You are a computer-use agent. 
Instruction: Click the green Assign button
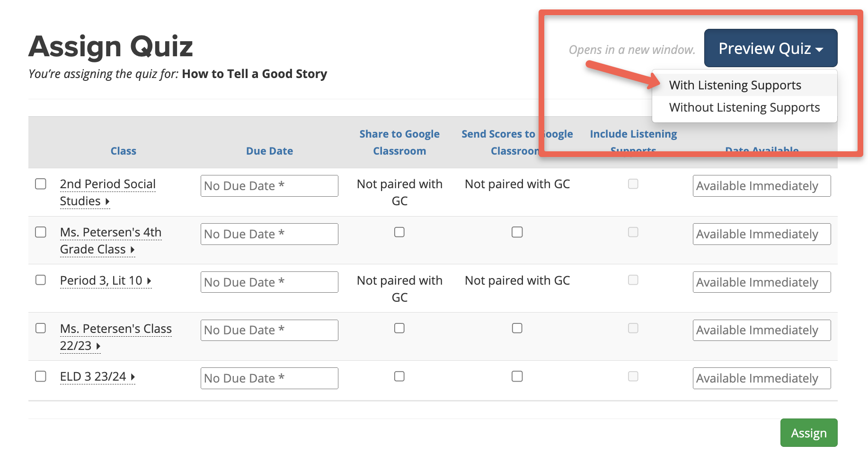808,433
